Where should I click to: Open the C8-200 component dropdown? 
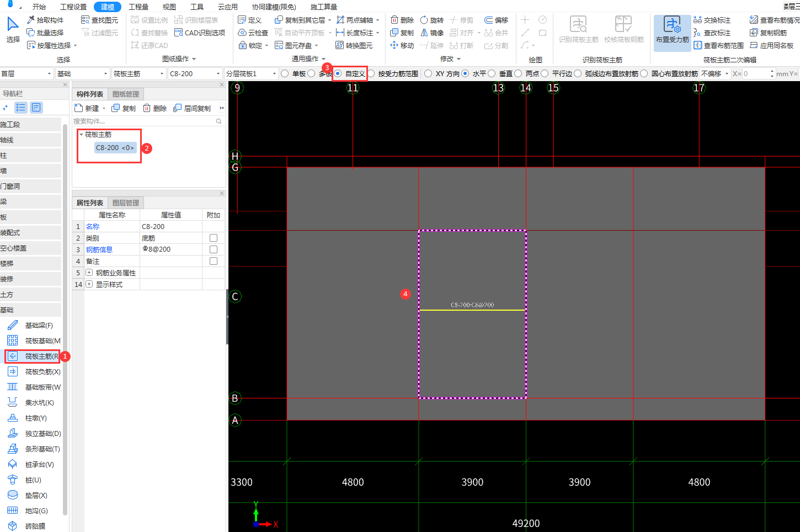pos(195,73)
